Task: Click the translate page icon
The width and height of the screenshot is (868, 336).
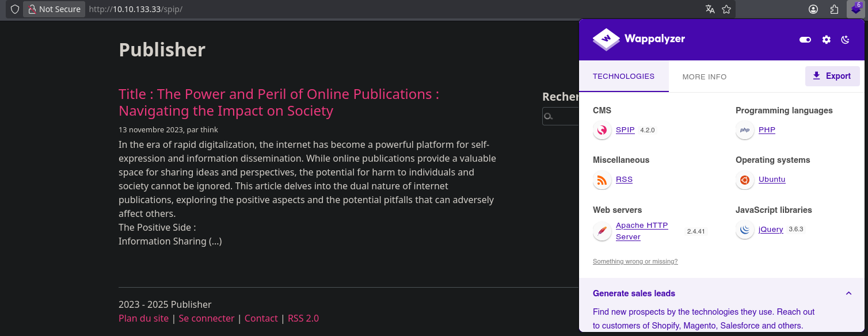Action: click(x=710, y=9)
